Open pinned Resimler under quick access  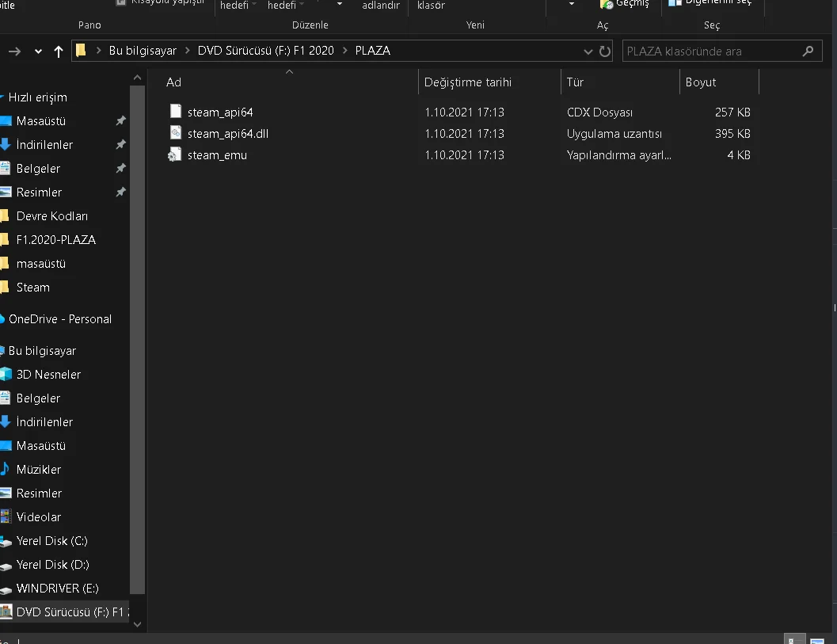39,192
